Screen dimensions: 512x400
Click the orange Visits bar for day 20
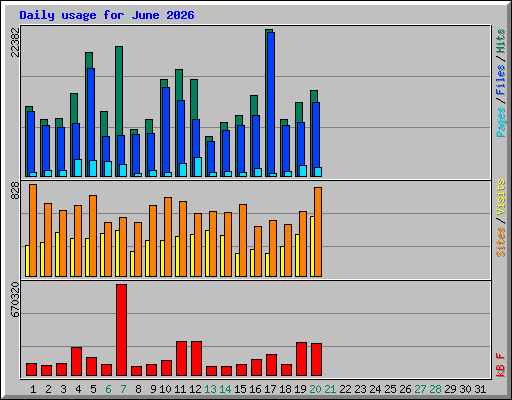[x=318, y=232]
